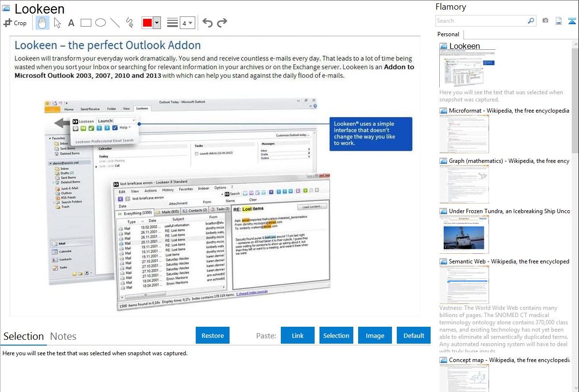Open Concept map snapshot title

click(x=509, y=360)
